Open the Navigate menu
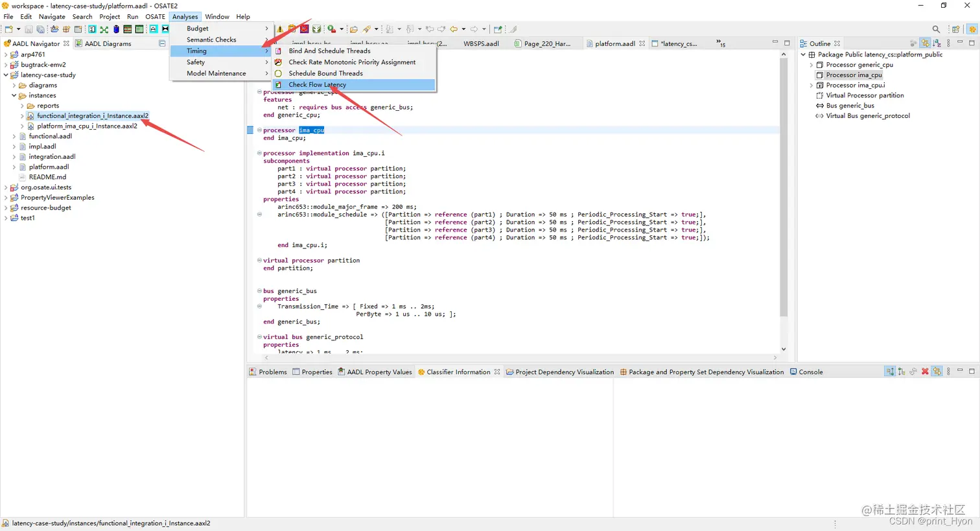Screen dimensions: 980x531 click(x=52, y=17)
